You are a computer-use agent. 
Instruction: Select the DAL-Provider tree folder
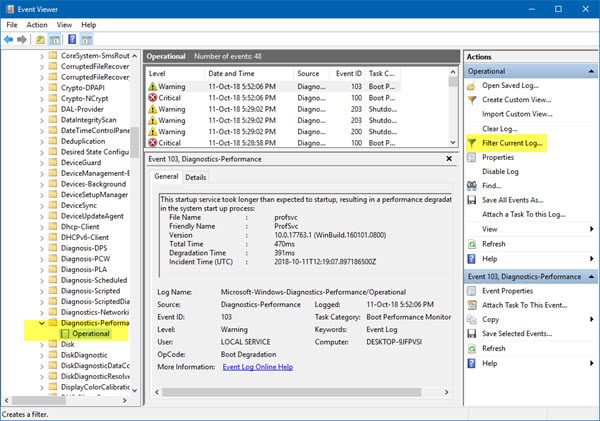click(82, 109)
